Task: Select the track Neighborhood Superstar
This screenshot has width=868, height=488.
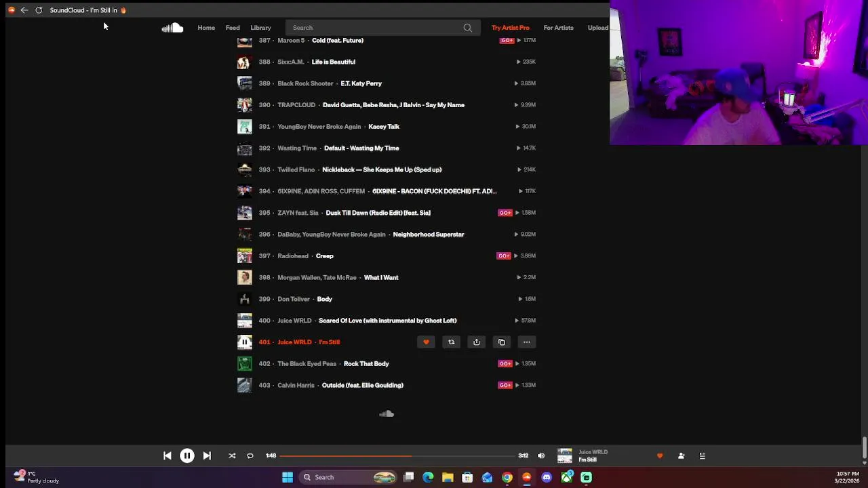Action: 429,235
